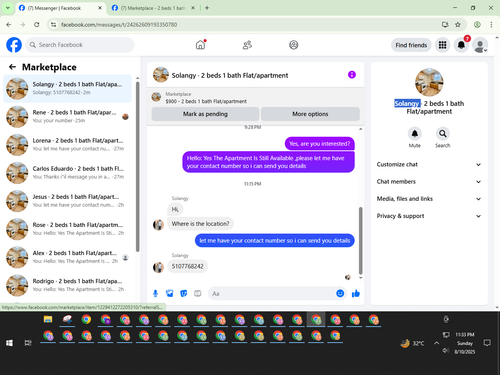Click the 'Where is the location?' message
The image size is (500, 375).
pos(200,224)
